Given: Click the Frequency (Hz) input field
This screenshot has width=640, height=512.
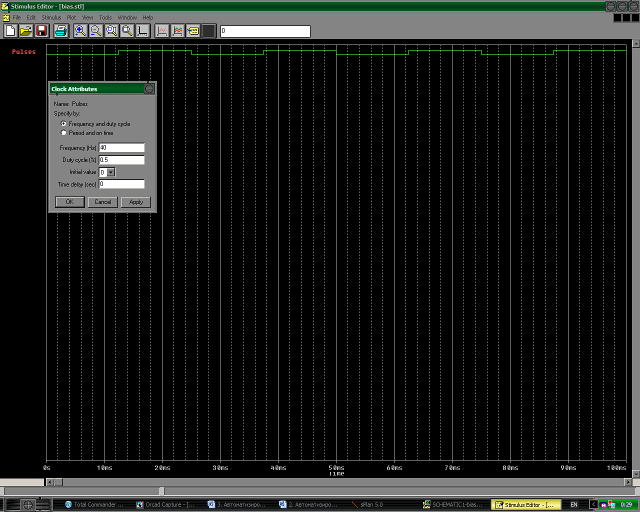Looking at the screenshot, I should tap(121, 148).
